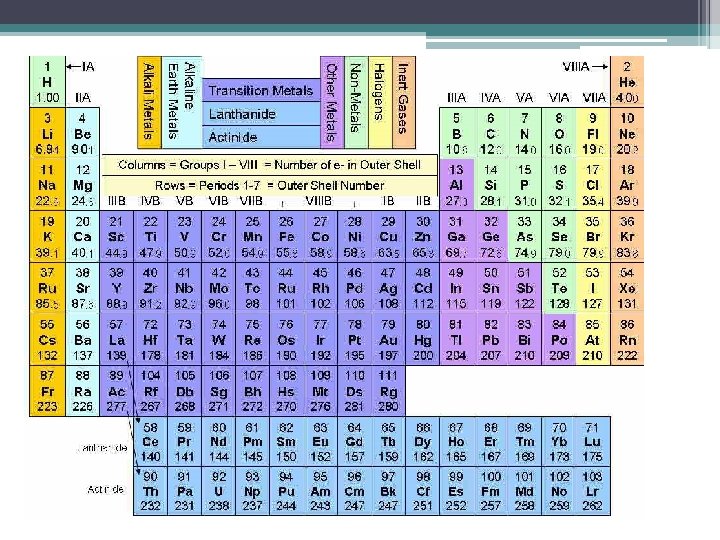Select the Cerium (Ce) cell
720x540 pixels.
tap(151, 442)
